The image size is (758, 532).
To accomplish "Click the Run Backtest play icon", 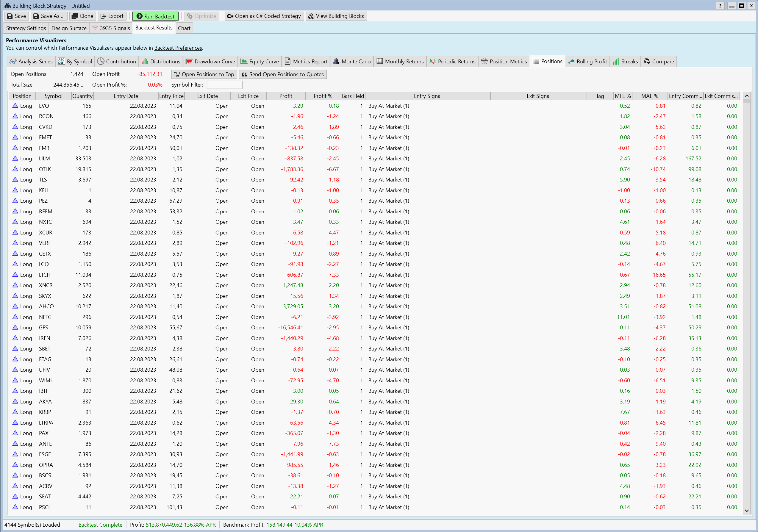I will (x=139, y=16).
